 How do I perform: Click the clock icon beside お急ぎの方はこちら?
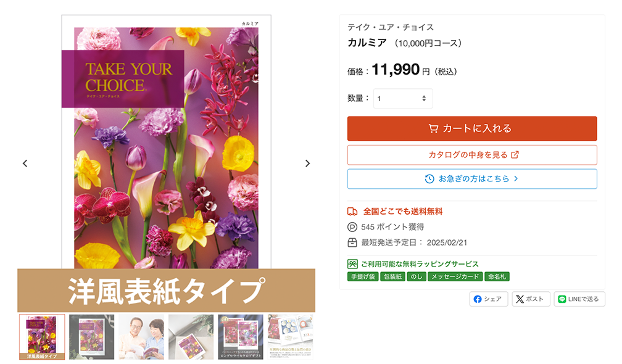point(429,179)
